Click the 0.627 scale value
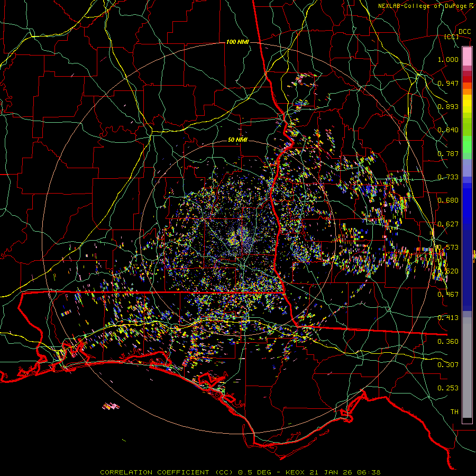 coord(448,224)
